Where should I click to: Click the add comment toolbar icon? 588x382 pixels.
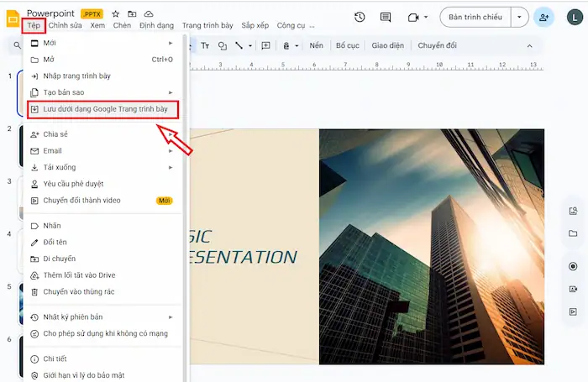(265, 45)
